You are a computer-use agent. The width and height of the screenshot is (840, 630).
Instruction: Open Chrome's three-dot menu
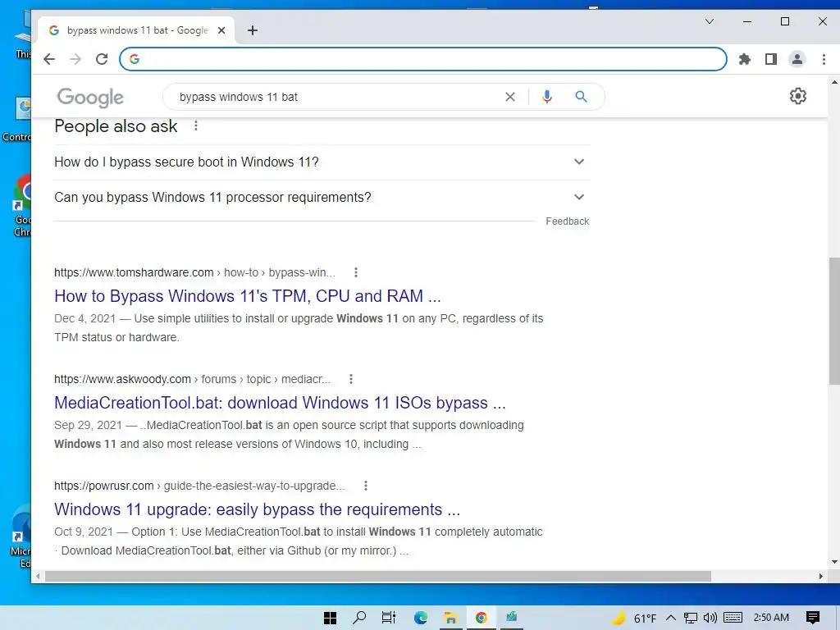tap(824, 59)
